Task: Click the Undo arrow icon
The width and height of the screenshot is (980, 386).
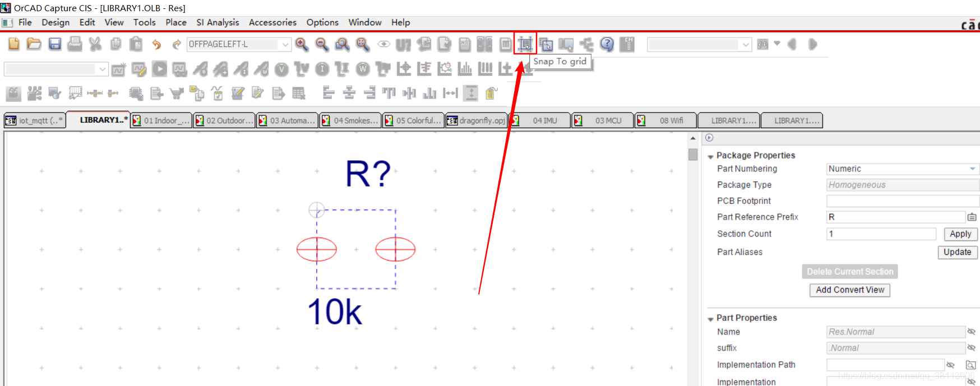Action: pos(156,44)
